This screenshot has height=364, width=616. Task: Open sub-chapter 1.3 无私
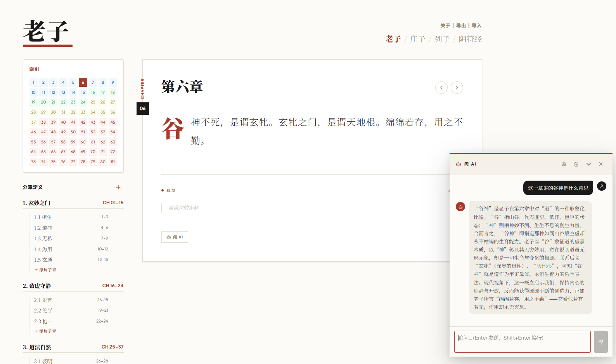click(43, 238)
